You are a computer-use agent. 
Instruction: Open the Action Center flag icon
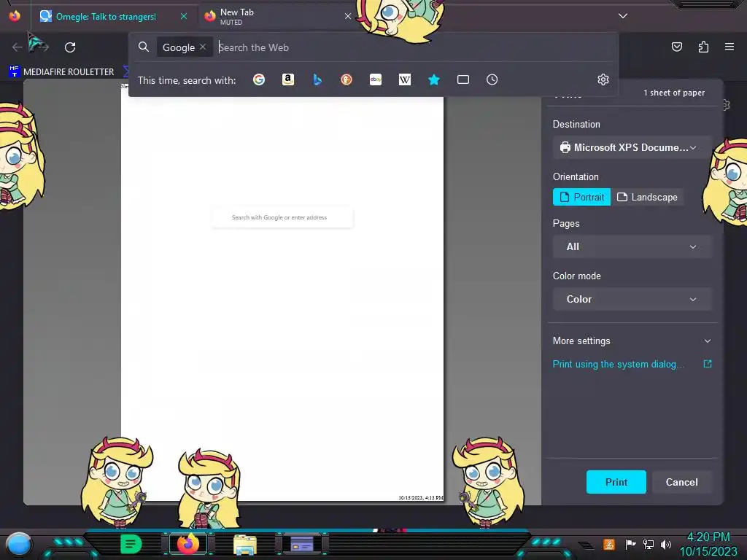(x=630, y=544)
